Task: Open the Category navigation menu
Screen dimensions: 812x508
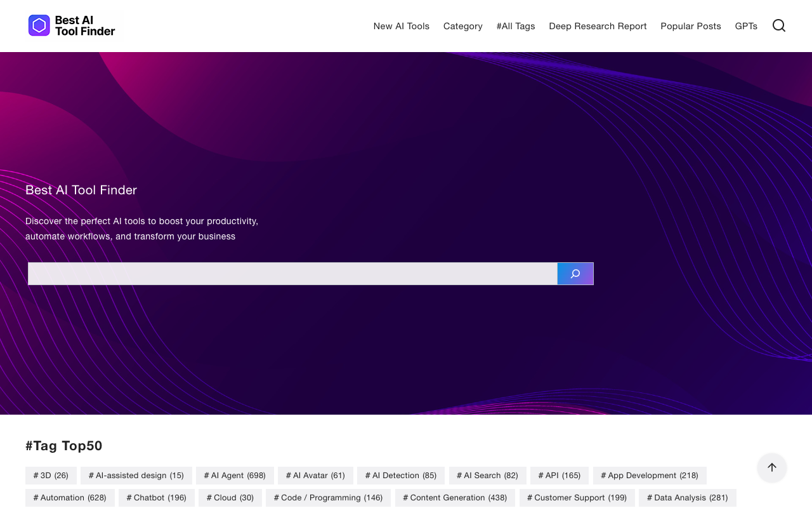Action: point(462,25)
